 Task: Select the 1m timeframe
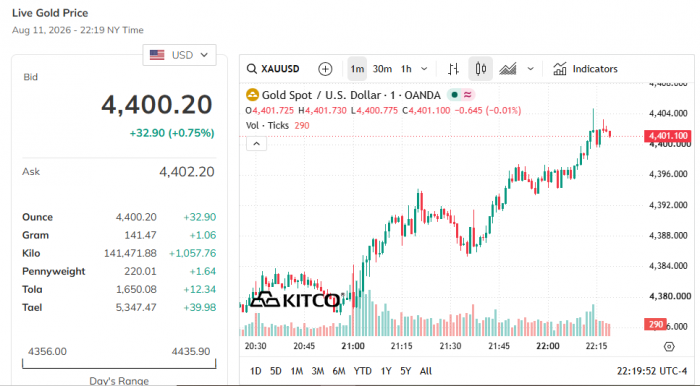tap(357, 69)
